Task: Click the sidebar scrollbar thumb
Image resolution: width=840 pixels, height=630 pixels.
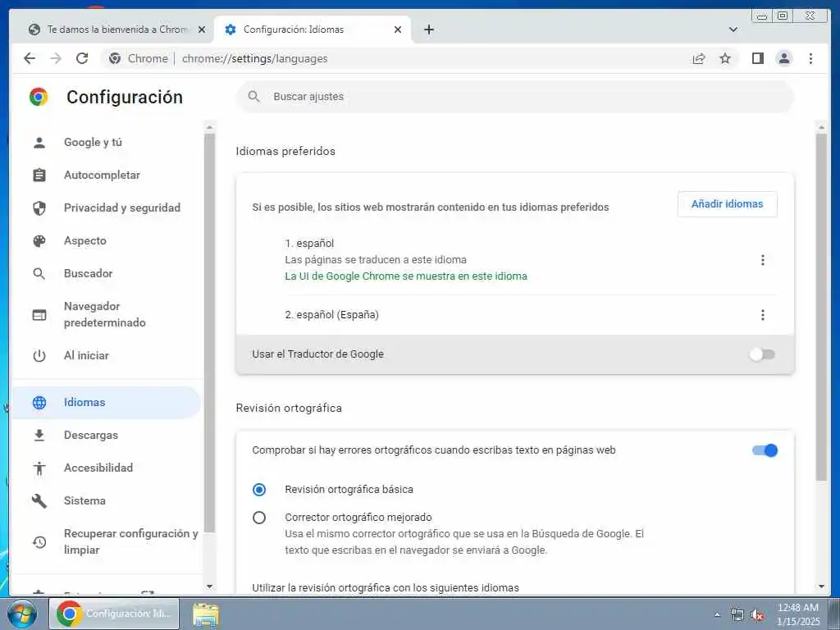Action: tap(209, 332)
